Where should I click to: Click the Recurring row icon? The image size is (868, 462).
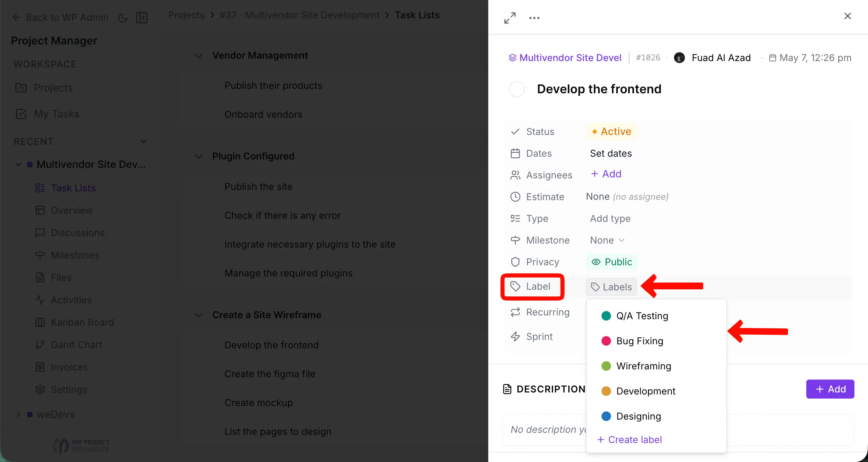click(x=515, y=312)
